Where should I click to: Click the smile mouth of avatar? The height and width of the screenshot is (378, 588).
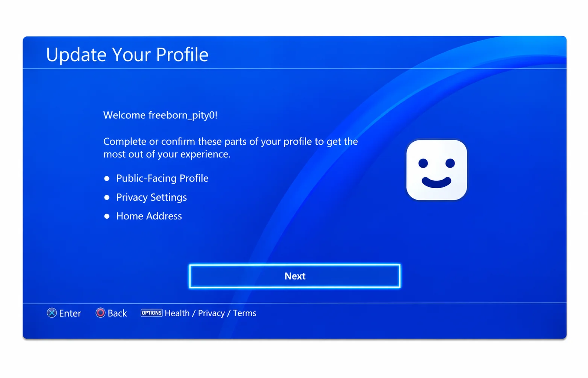tap(436, 182)
